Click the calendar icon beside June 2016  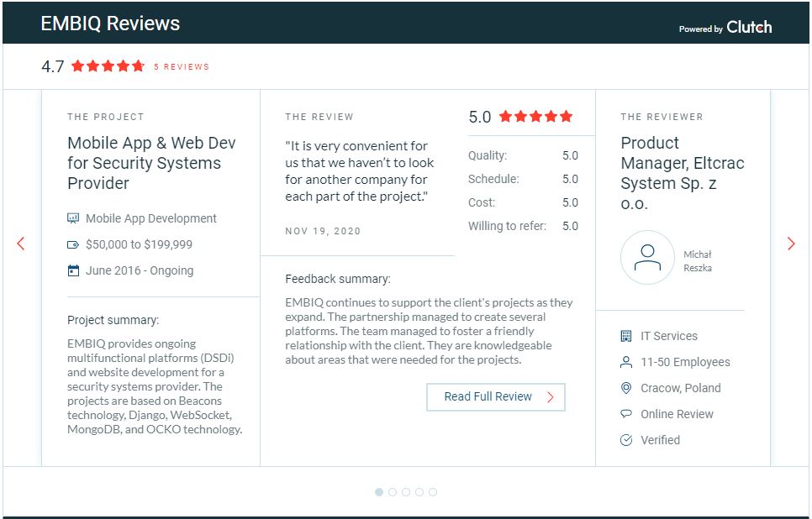[73, 270]
